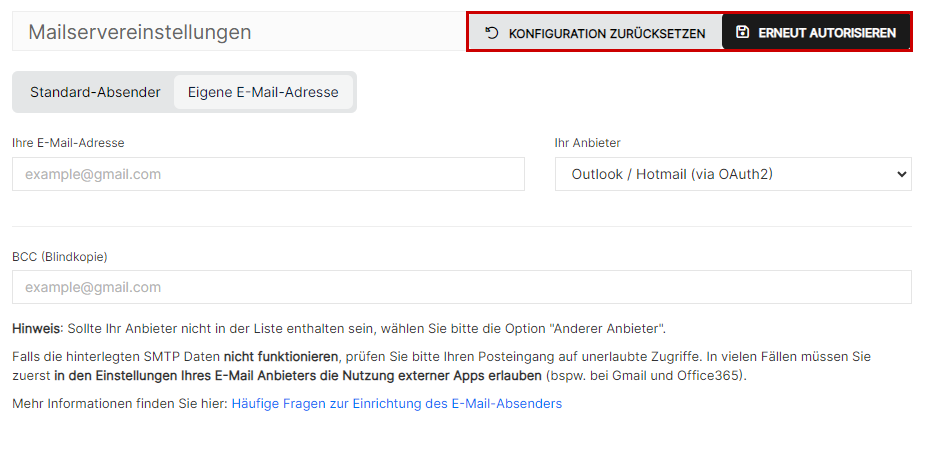Focus the BCC (Blindkopie) input field
Screen dimensions: 934x455
coord(462,287)
